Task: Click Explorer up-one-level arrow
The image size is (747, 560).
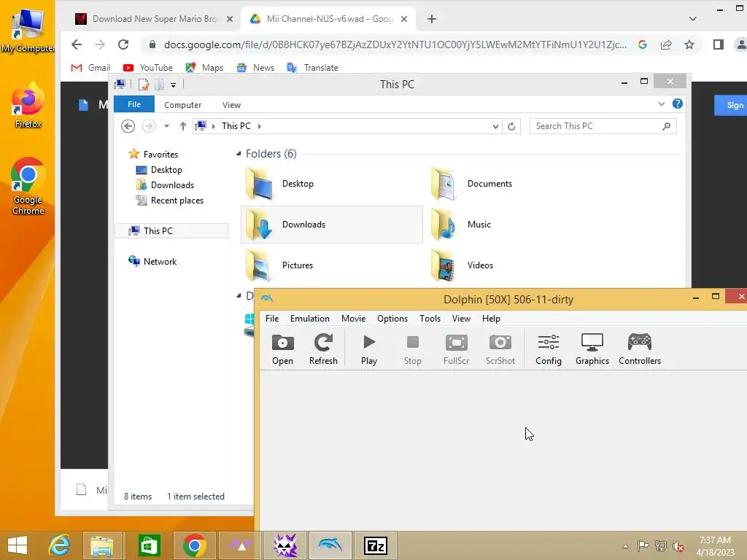Action: [x=183, y=126]
